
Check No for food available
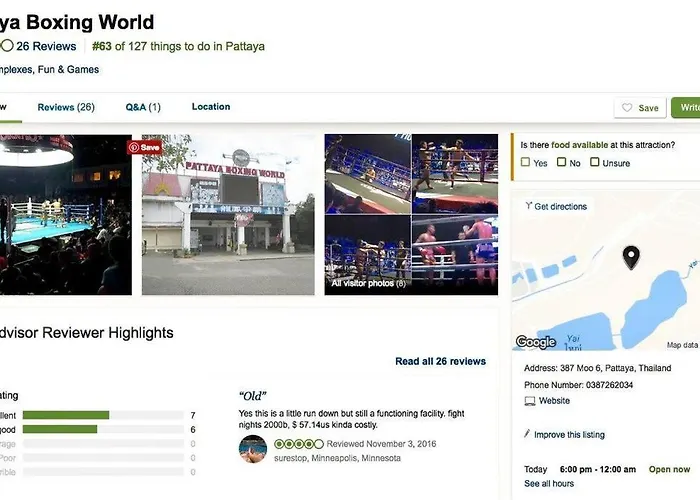pos(562,162)
